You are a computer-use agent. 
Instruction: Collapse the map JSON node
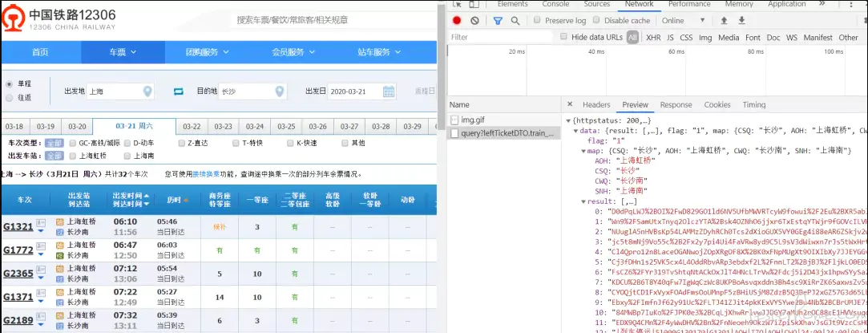click(583, 150)
